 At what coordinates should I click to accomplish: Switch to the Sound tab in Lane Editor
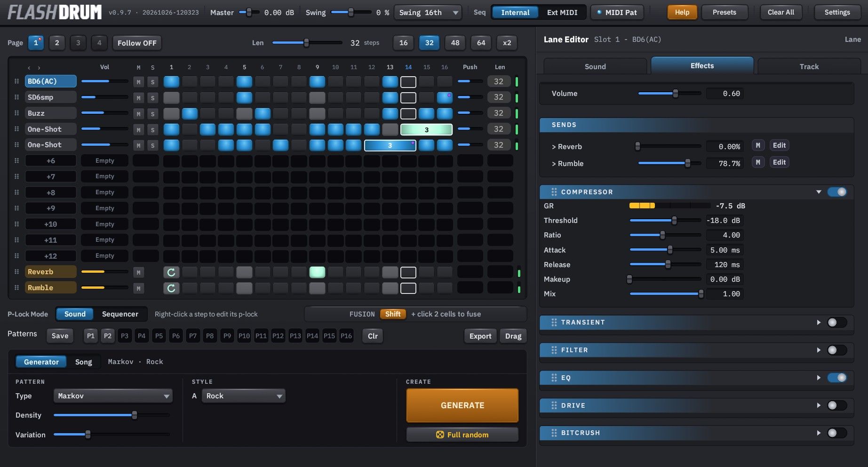(595, 66)
